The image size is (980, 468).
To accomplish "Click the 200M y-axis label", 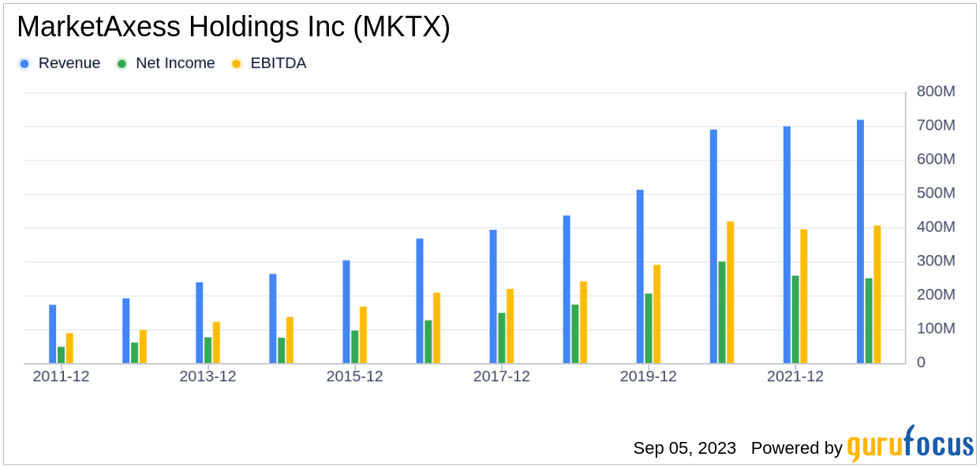I will pos(936,295).
